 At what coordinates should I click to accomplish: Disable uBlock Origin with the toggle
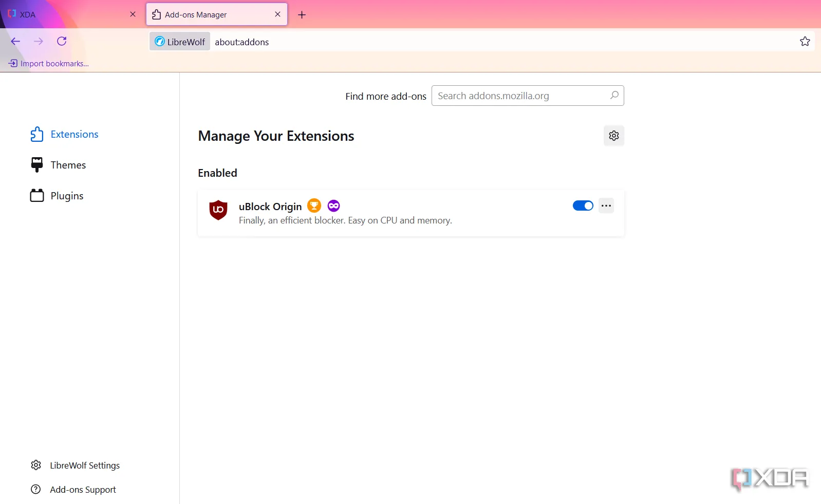coord(583,206)
